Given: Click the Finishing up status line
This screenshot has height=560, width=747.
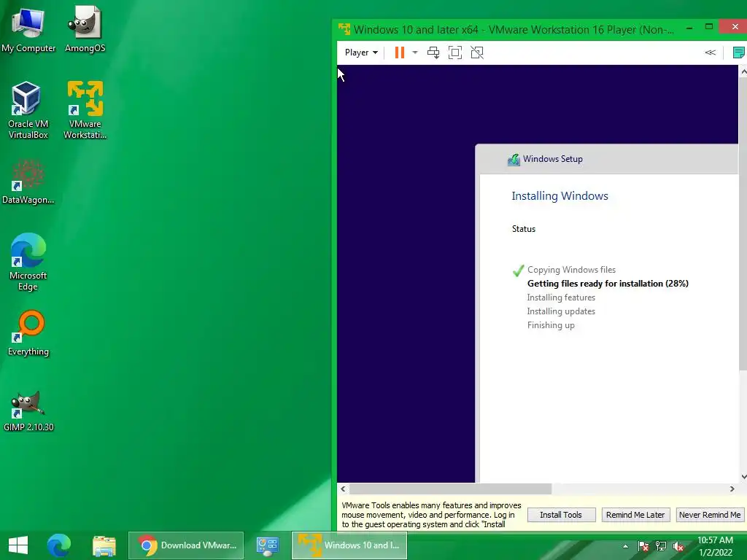Looking at the screenshot, I should pos(551,324).
